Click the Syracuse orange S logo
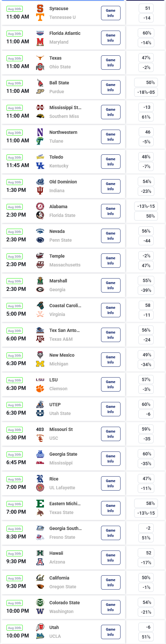Viewport: 166px width, 644px height. pos(40,8)
